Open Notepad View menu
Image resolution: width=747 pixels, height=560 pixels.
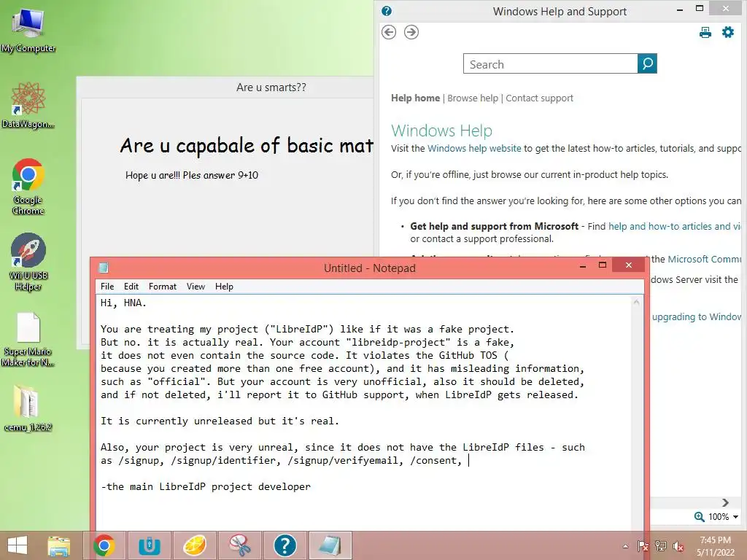(196, 286)
